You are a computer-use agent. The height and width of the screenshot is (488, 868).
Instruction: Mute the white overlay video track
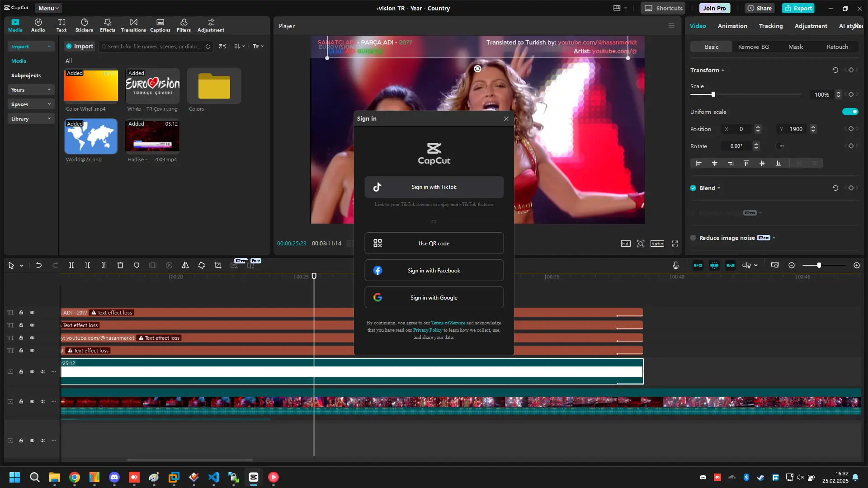click(x=43, y=372)
